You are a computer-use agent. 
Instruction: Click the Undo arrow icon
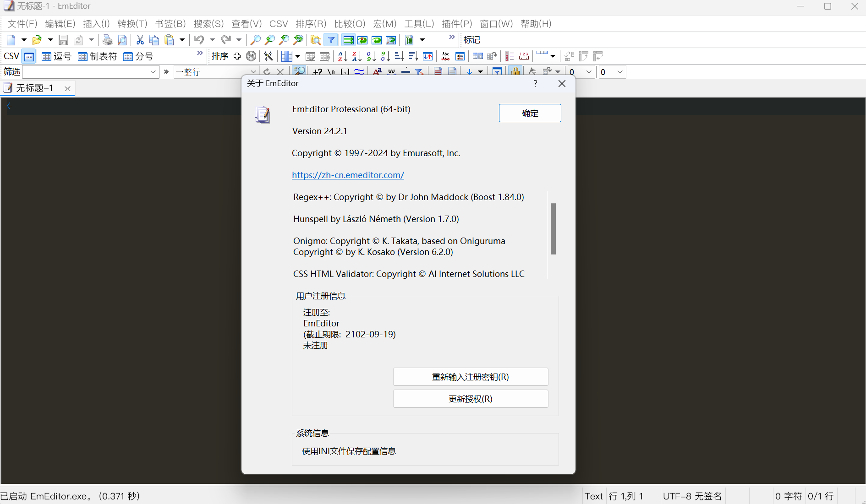pyautogui.click(x=199, y=40)
